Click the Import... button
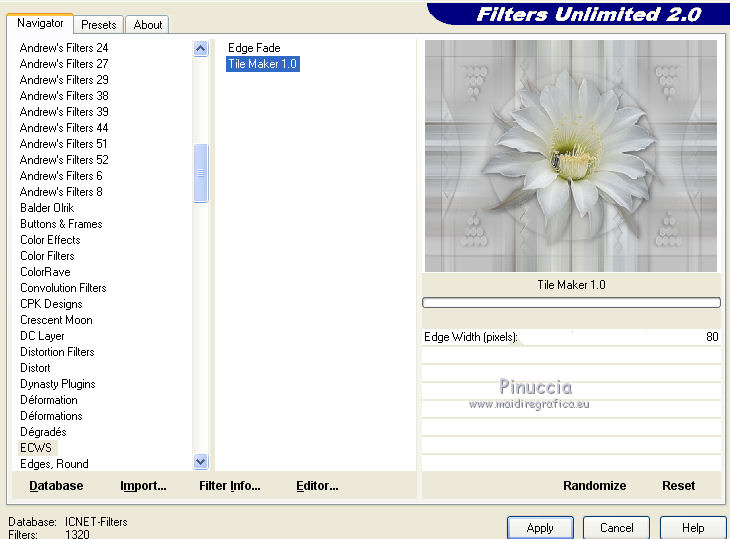This screenshot has height=539, width=730. 143,485
